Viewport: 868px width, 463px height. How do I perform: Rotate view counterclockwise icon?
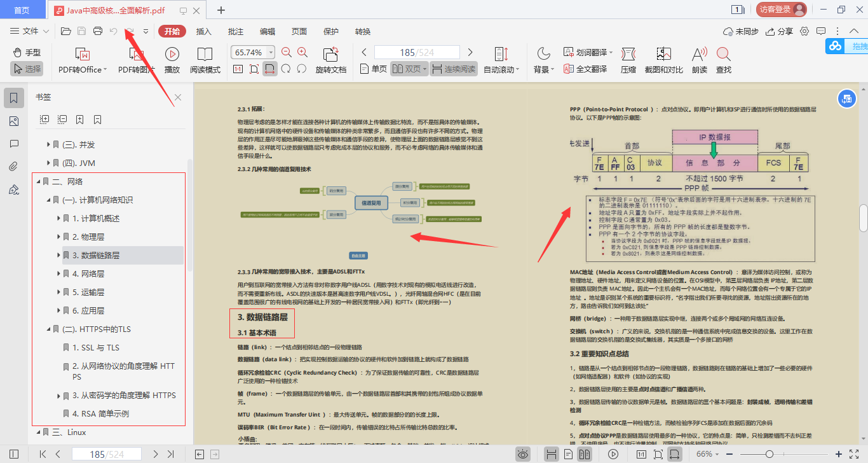tap(286, 69)
